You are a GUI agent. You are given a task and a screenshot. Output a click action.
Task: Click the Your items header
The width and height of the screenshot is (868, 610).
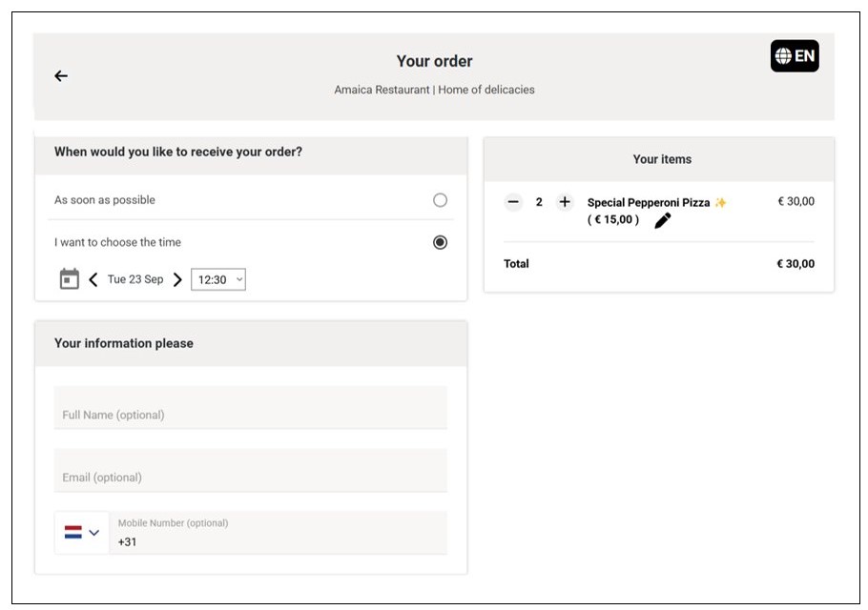[662, 159]
